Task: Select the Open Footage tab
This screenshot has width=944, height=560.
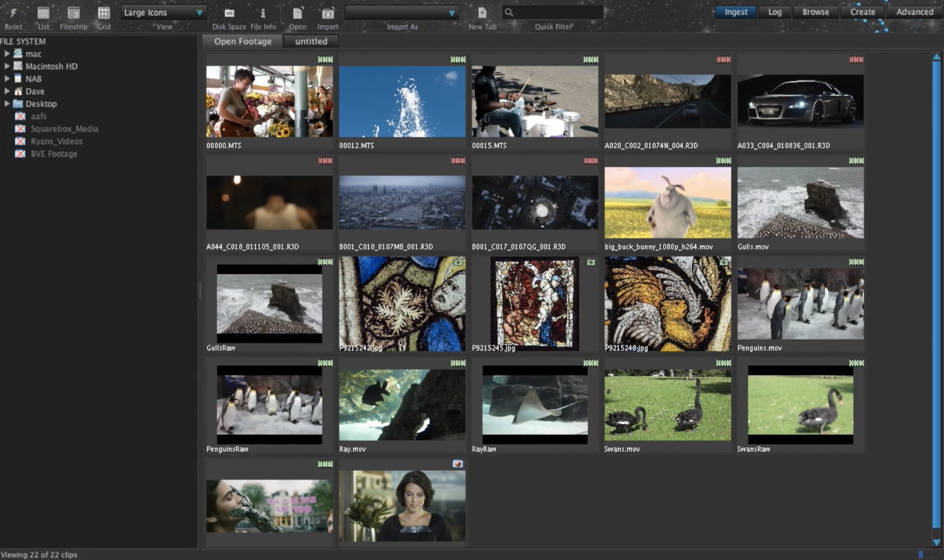Action: (x=242, y=41)
